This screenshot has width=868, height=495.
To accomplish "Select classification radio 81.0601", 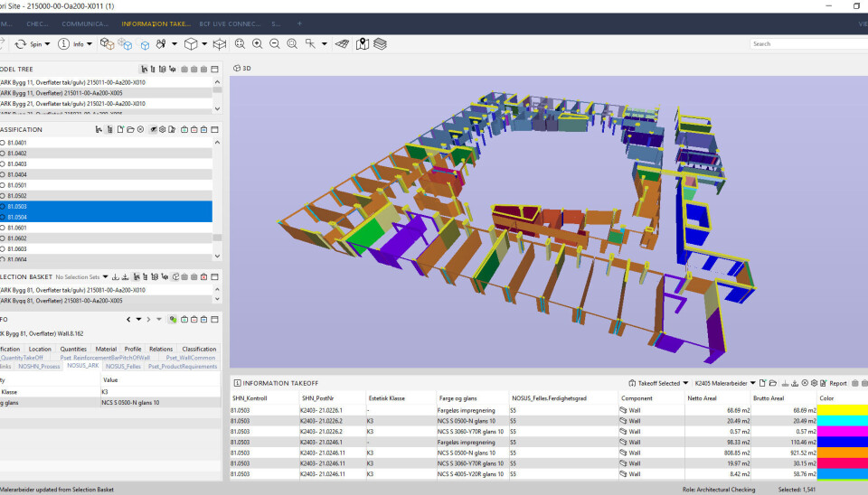I will [x=2, y=228].
